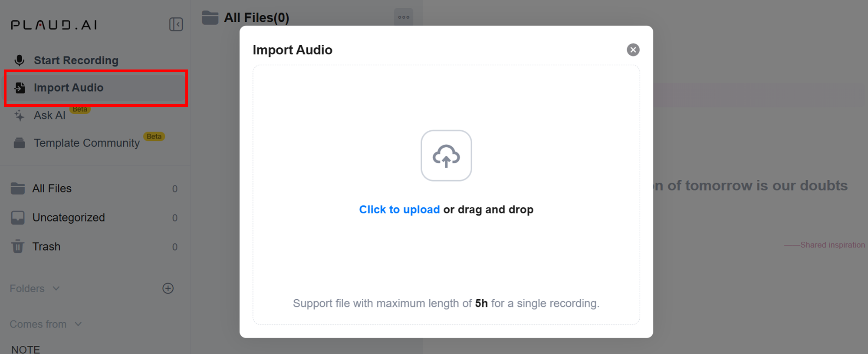Collapse the sidebar with the panel icon

[x=176, y=24]
